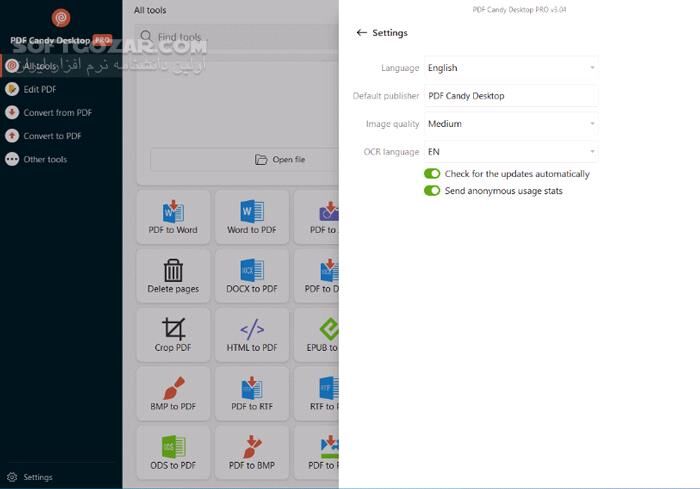Choose the Crop PDF tool
The image size is (700, 489).
click(173, 334)
